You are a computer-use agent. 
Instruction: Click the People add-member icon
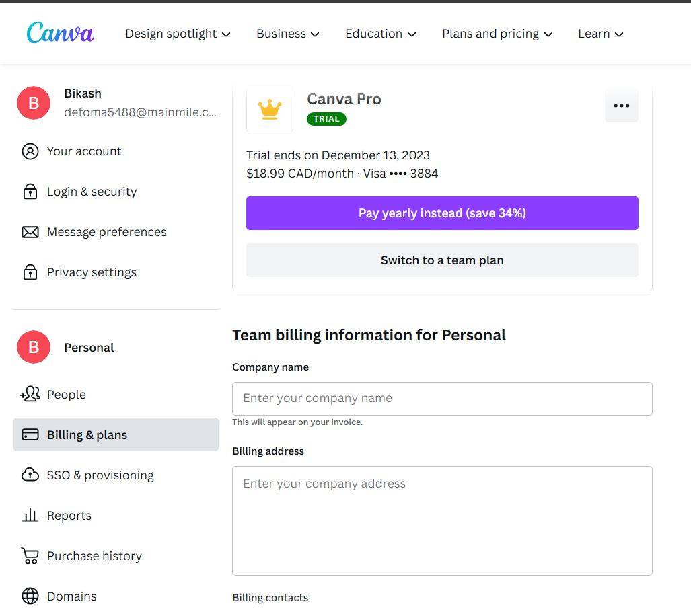coord(30,395)
